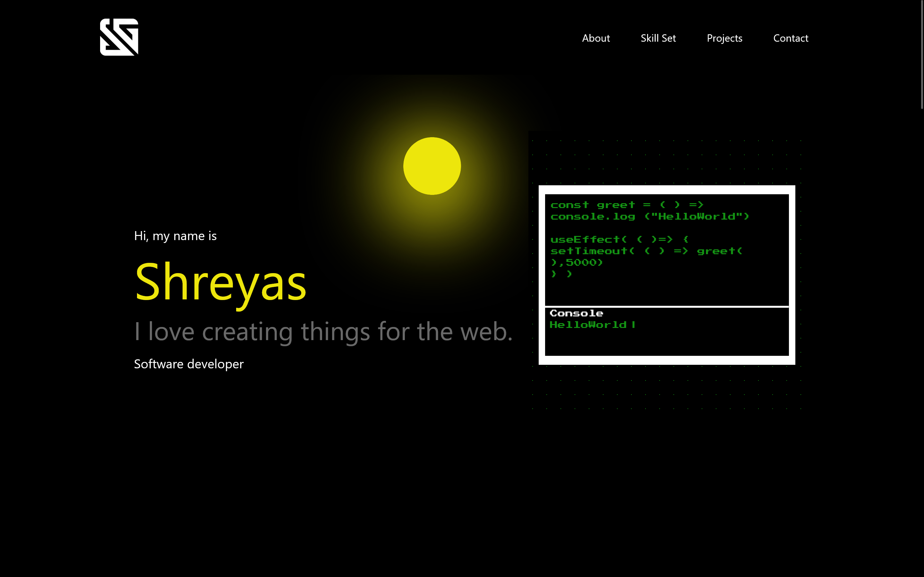924x577 pixels.
Task: Click the S logo icon in header
Action: click(x=119, y=37)
